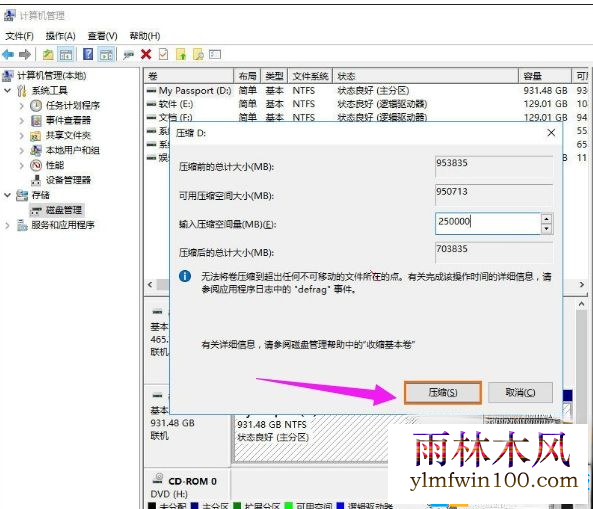Click the shrink space amount input field
The width and height of the screenshot is (593, 509).
[x=488, y=223]
